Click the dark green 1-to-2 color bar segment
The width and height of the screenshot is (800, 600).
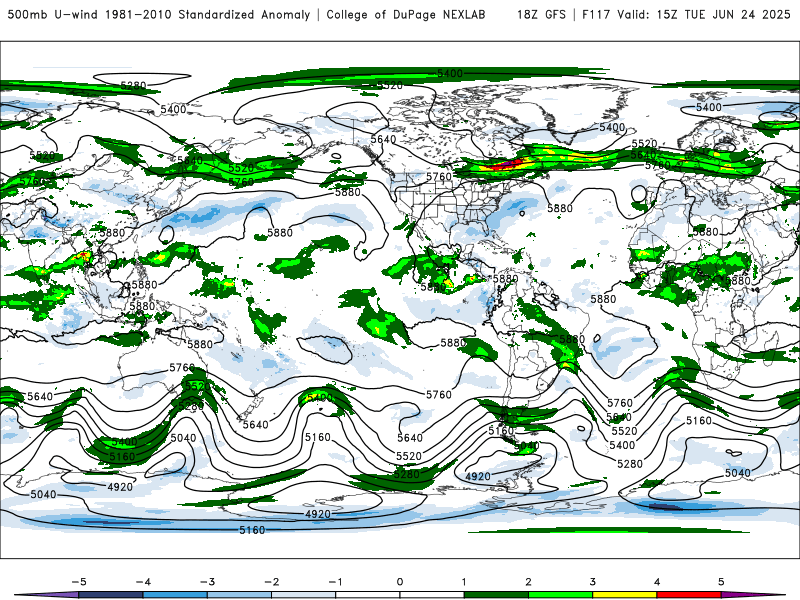click(x=496, y=595)
